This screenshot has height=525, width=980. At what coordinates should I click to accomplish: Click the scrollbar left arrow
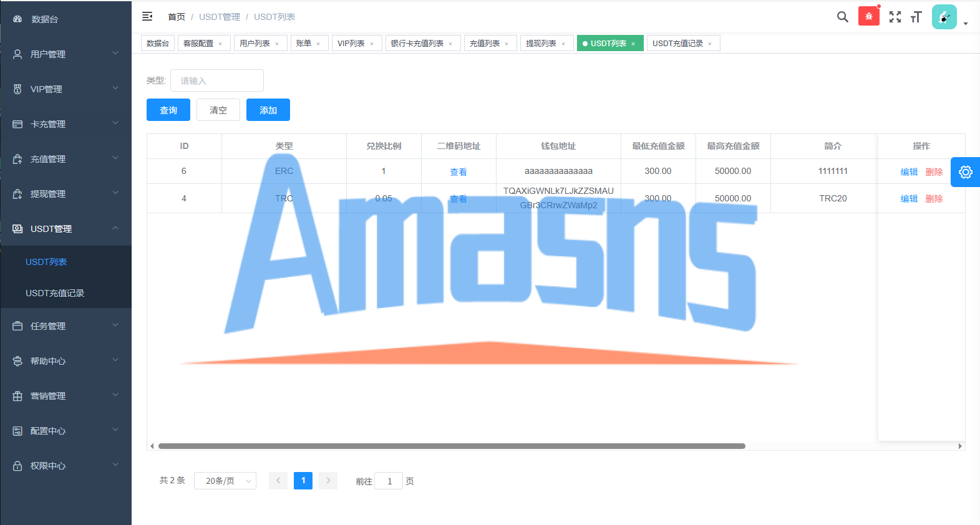[152, 446]
